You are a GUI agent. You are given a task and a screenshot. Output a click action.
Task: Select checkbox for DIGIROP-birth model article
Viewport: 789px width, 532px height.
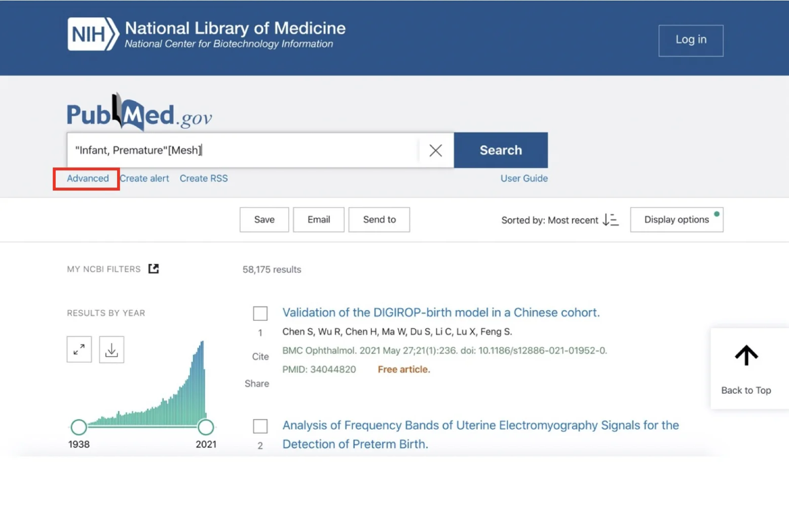(260, 314)
